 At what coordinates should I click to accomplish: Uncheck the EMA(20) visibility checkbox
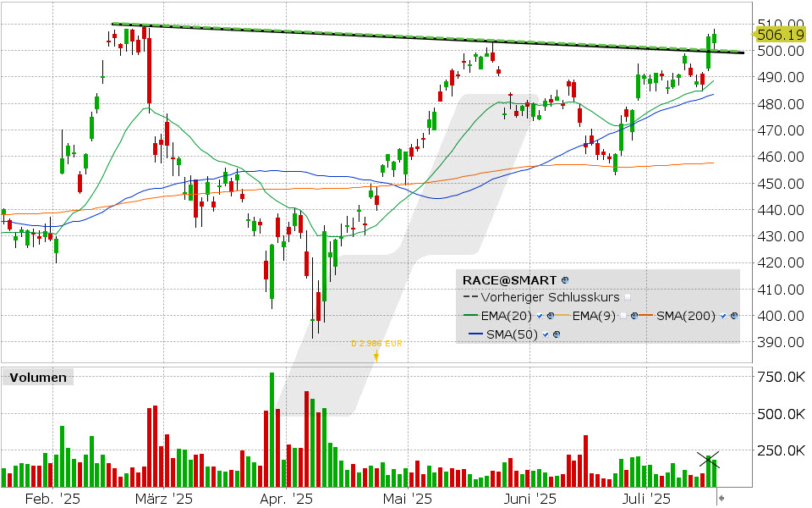(540, 316)
